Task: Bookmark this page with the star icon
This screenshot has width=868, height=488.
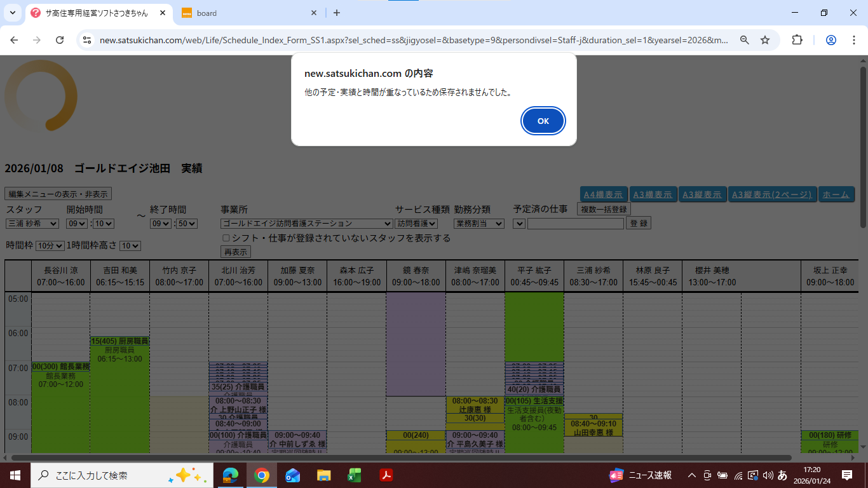Action: [x=765, y=40]
